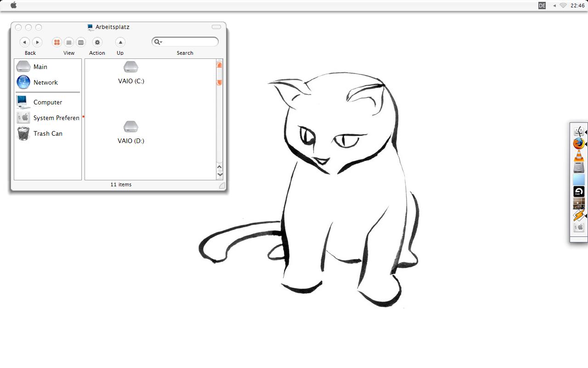Launch Winamp from the dock
Viewport: 588px width, 368px height.
pos(579,216)
